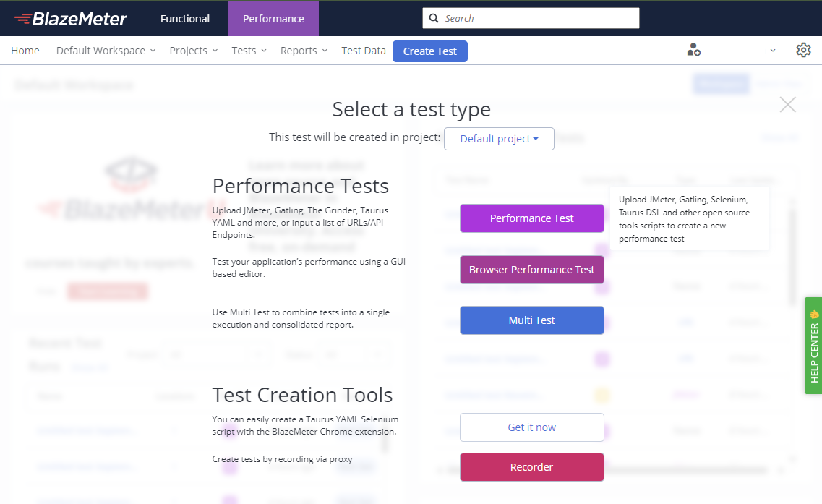Expand the Projects menu
Viewport: 822px width, 504px height.
pos(194,51)
